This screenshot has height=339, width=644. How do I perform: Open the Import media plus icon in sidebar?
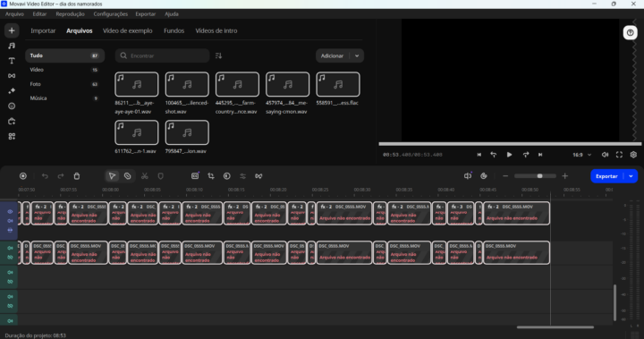pyautogui.click(x=12, y=30)
